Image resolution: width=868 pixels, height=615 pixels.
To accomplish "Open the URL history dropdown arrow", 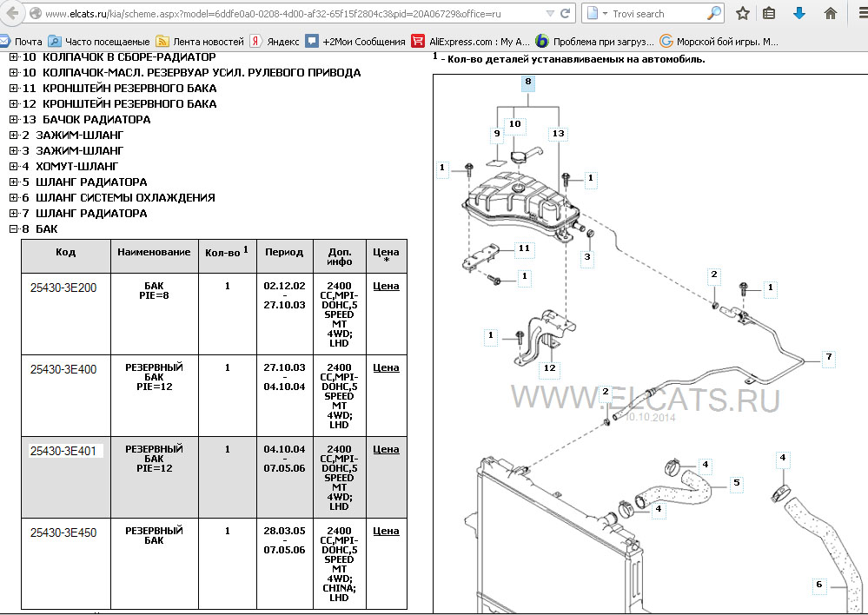I will coord(548,14).
